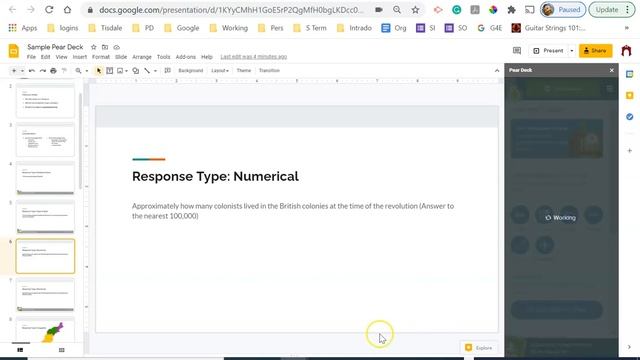Open the comment history icon
640x360 pixels.
[517, 51]
